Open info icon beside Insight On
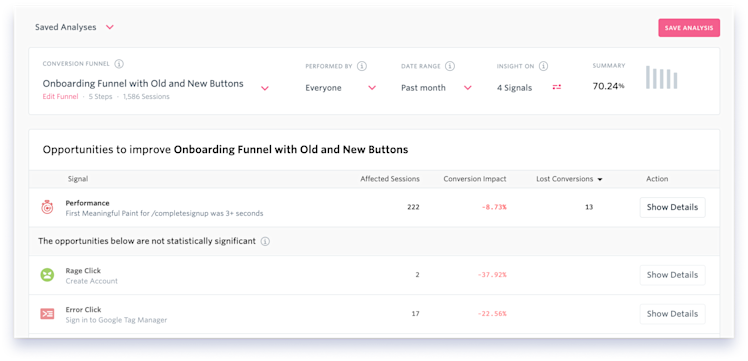748x361 pixels. [543, 66]
